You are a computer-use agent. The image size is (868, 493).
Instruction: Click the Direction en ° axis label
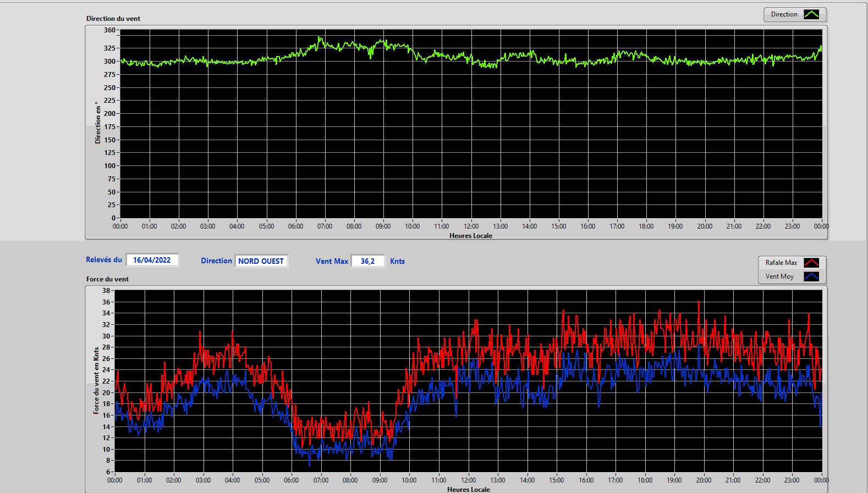[98, 123]
